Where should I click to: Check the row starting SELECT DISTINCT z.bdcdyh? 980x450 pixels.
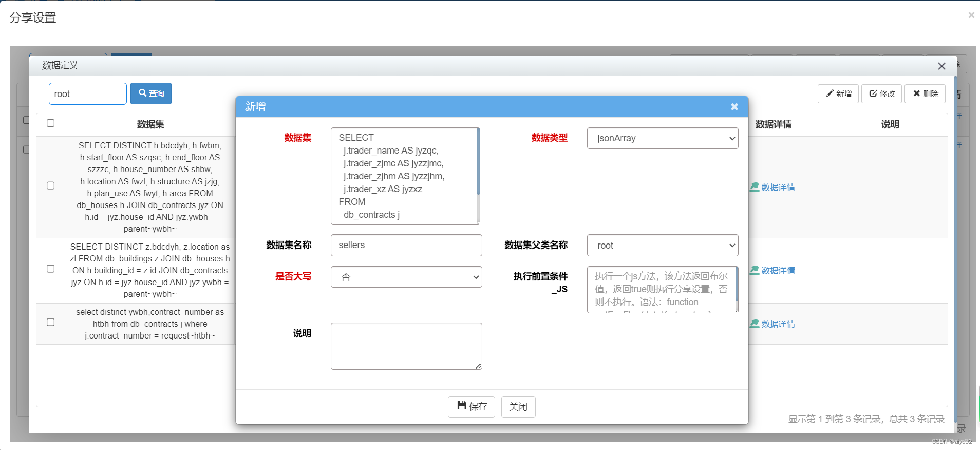pyautogui.click(x=50, y=269)
